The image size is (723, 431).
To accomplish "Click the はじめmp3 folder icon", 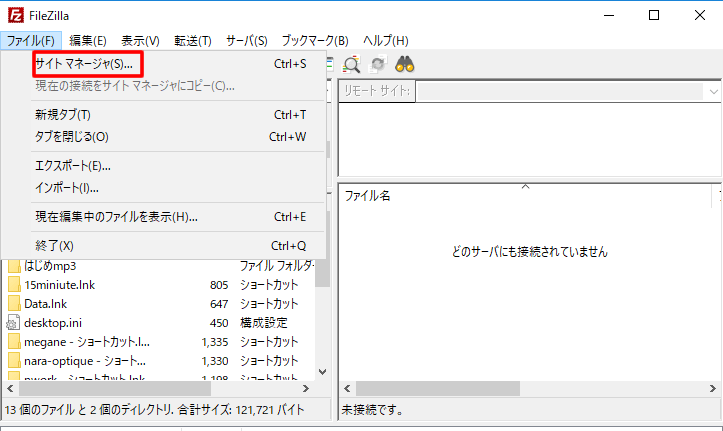I will pos(14,265).
